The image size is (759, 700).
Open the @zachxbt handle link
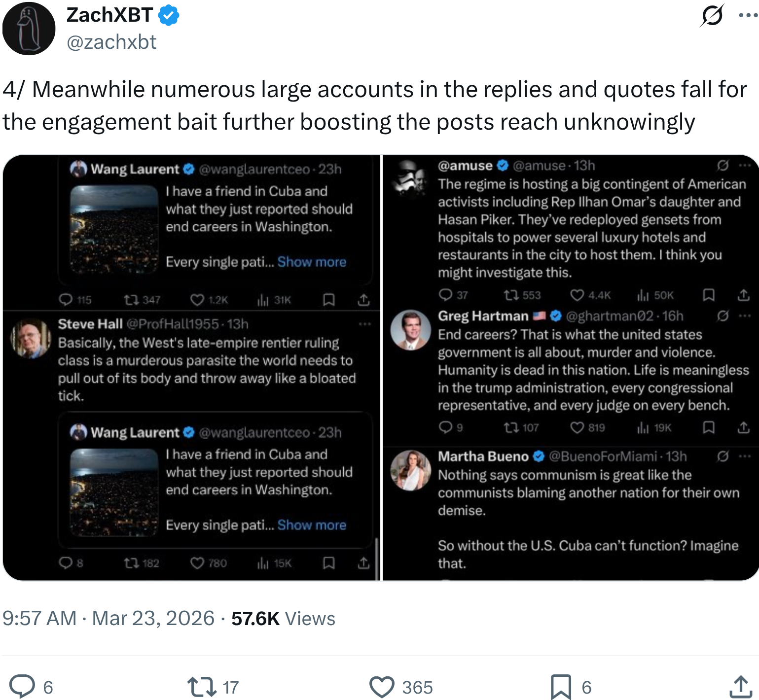pos(111,42)
